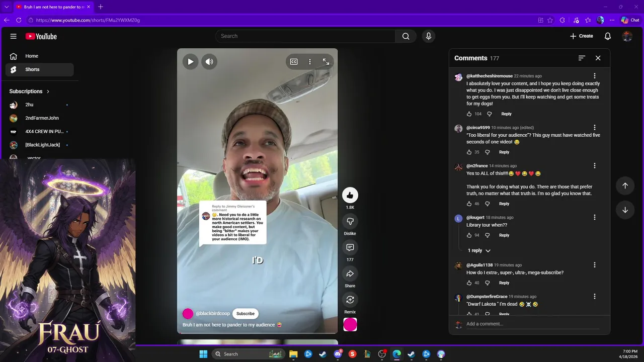The width and height of the screenshot is (644, 362).
Task: Open the YouTube hamburger guide menu
Action: click(14, 36)
